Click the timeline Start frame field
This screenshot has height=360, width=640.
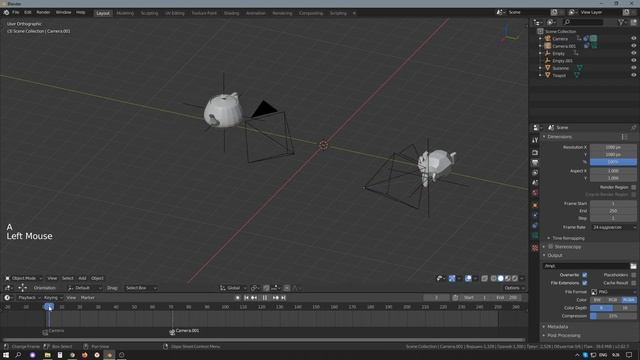click(x=476, y=298)
